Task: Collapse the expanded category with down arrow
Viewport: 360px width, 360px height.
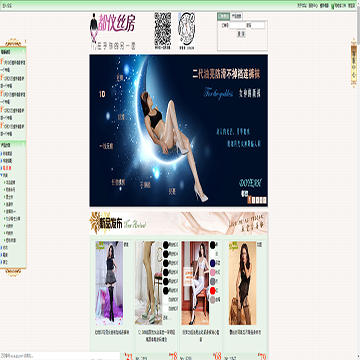Action: click(x=2, y=175)
